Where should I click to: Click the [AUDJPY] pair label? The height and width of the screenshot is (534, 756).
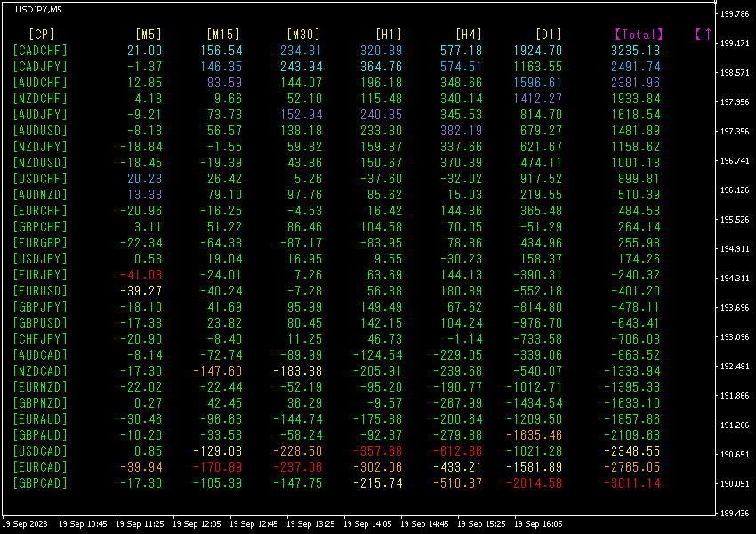(x=40, y=115)
